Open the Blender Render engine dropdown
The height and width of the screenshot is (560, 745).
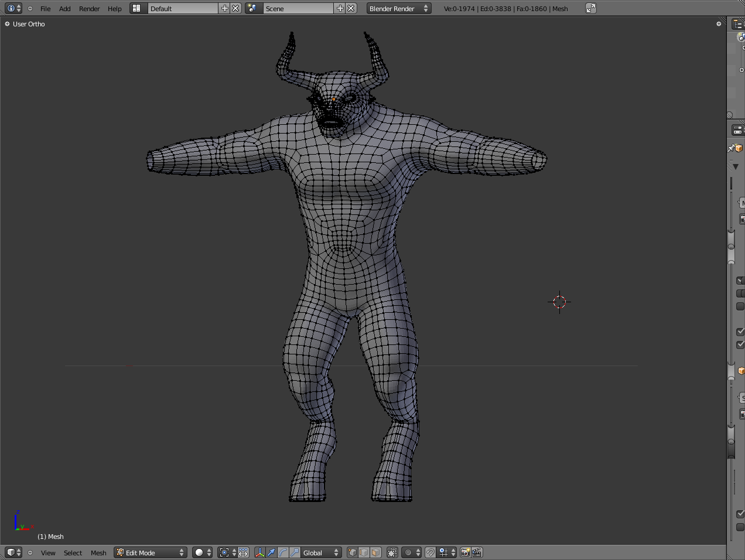coord(398,8)
